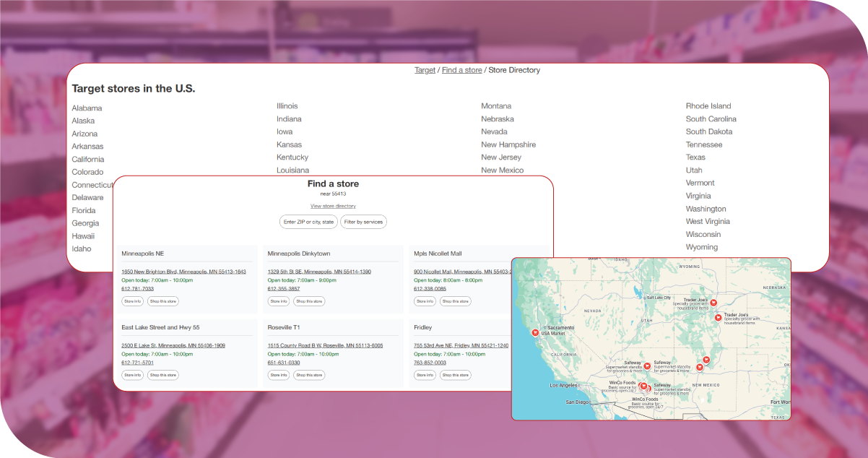The height and width of the screenshot is (458, 868).
Task: Go to Find a store breadcrumb
Action: pyautogui.click(x=461, y=70)
